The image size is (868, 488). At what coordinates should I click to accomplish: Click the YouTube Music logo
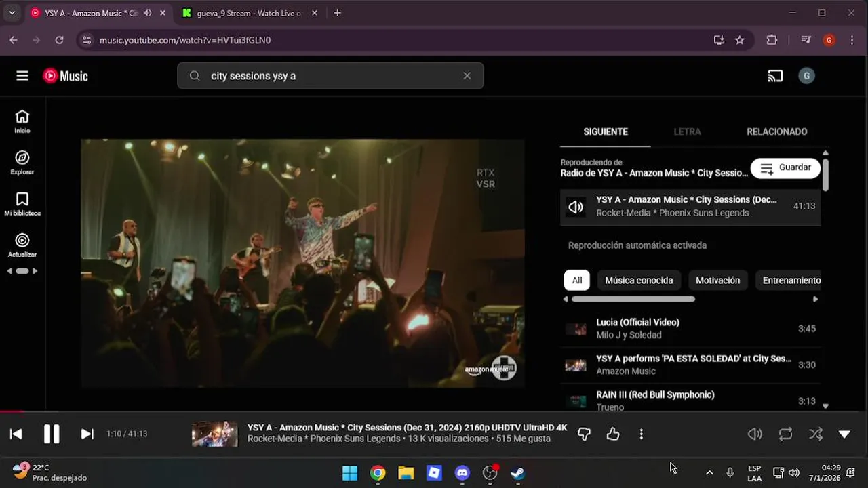[66, 76]
